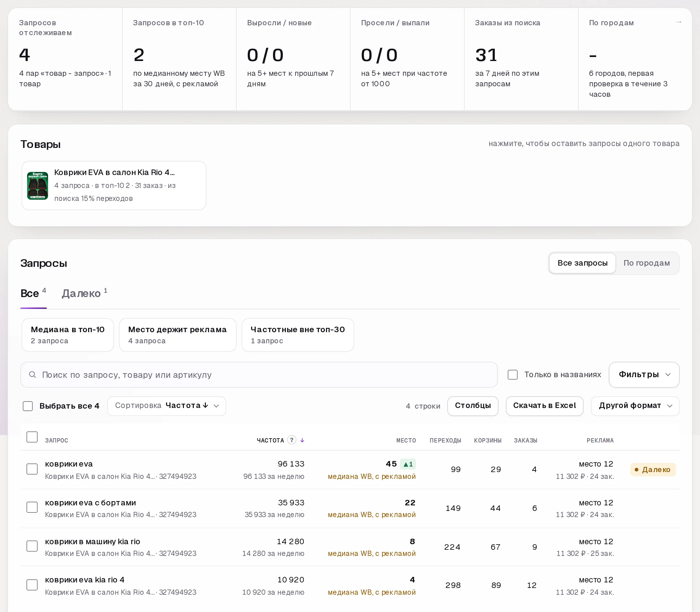Click the frequency value 96 133
This screenshot has height=612, width=700.
(x=291, y=464)
